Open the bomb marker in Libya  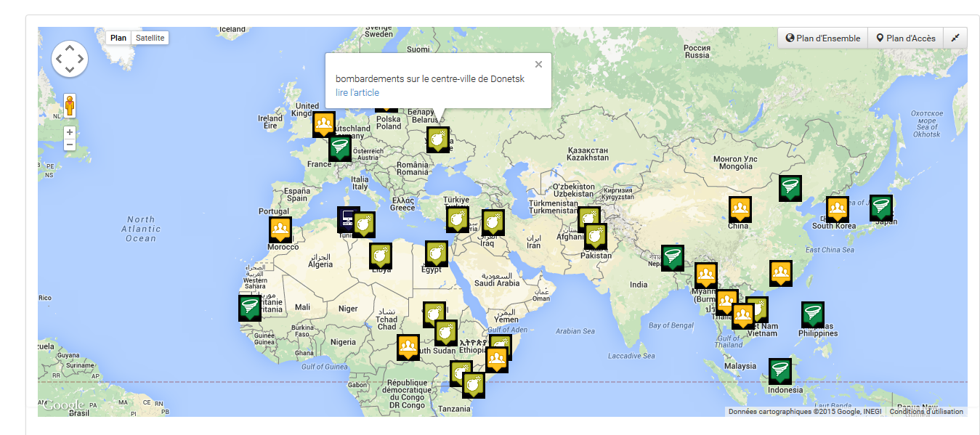pyautogui.click(x=381, y=256)
